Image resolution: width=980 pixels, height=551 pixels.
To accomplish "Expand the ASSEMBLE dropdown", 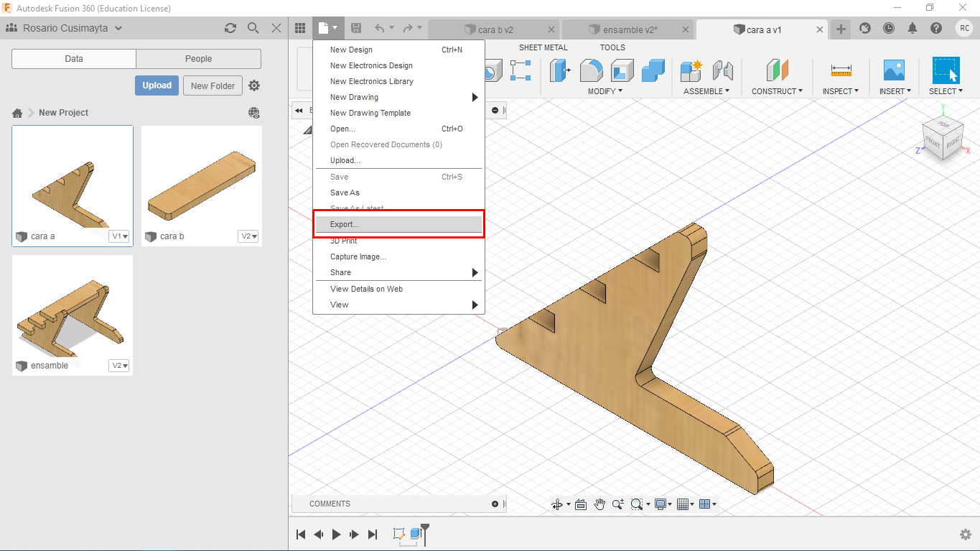I will 706,91.
